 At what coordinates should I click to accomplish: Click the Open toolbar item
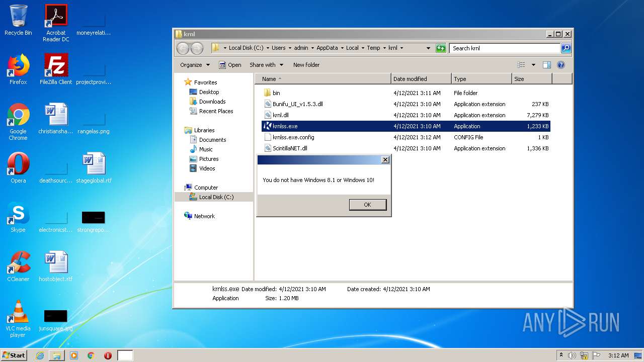click(230, 65)
